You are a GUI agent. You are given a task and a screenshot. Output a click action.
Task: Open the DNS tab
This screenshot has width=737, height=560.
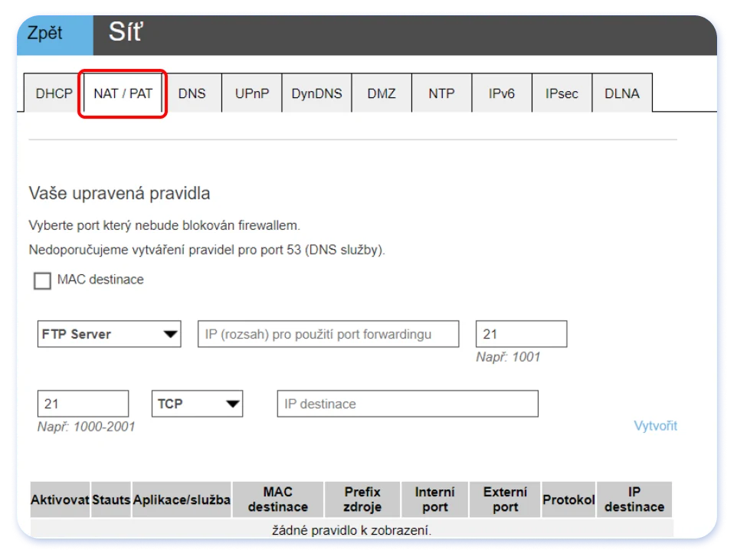tap(192, 93)
